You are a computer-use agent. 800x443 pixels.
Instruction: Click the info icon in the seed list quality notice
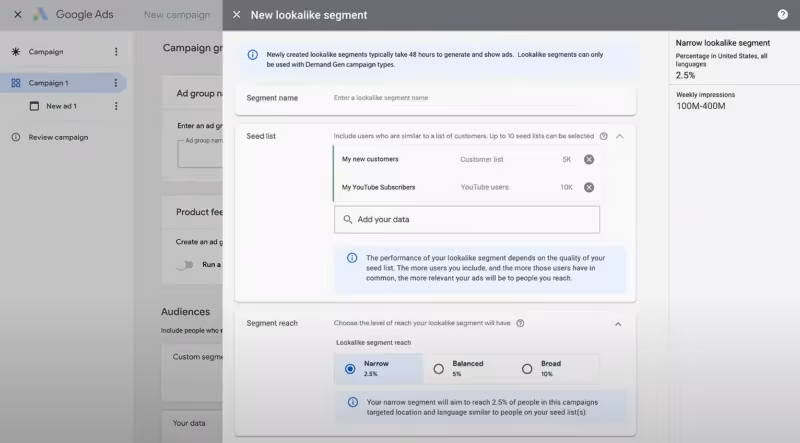click(352, 258)
